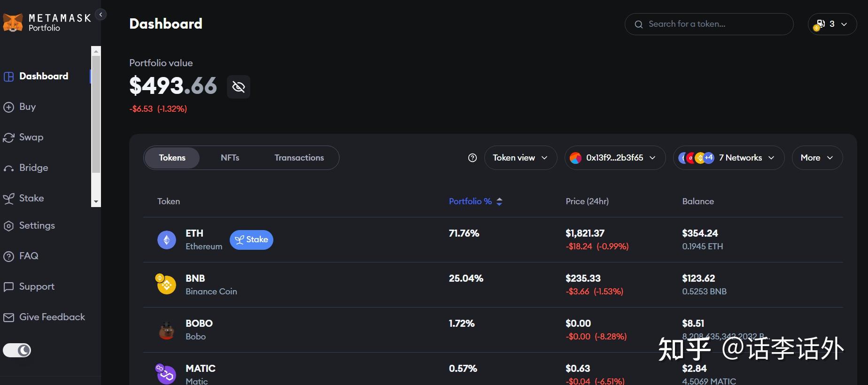Image resolution: width=868 pixels, height=385 pixels.
Task: Click the Ethereum token icon
Action: [x=166, y=240]
